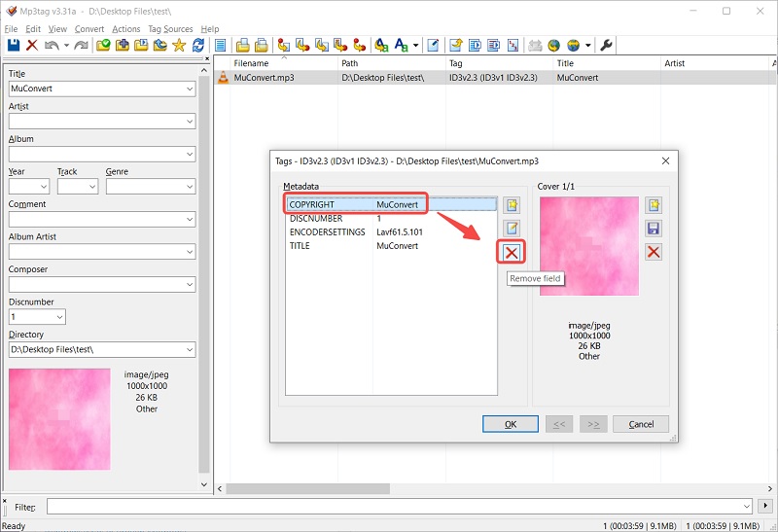778x532 pixels.
Task: Redo the last undone change
Action: [x=82, y=45]
